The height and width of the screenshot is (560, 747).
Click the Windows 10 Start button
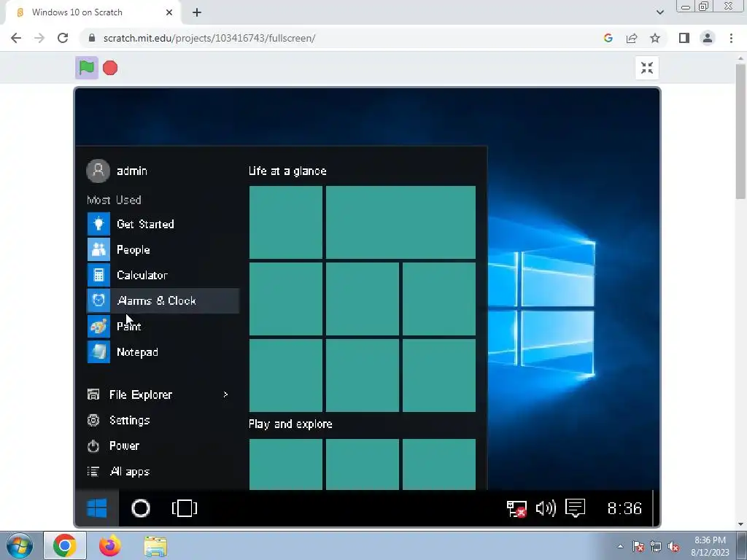97,508
